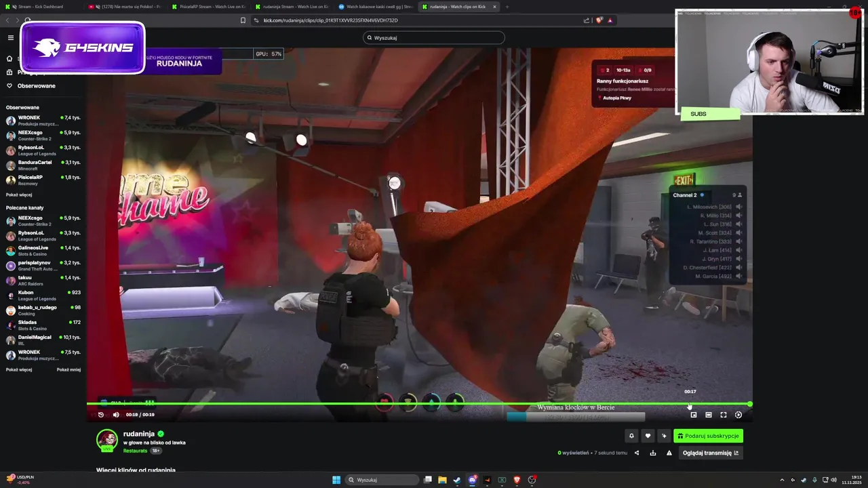This screenshot has height=488, width=868.
Task: Enable picture-in-picture mode on the player
Action: click(x=693, y=415)
